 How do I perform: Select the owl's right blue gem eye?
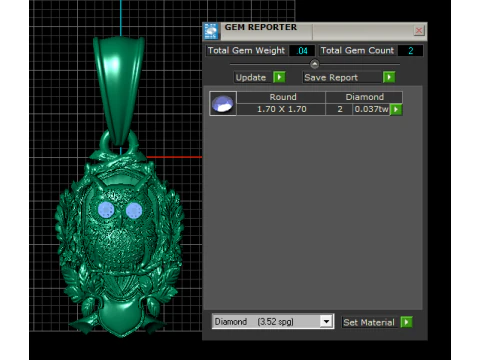tap(134, 211)
